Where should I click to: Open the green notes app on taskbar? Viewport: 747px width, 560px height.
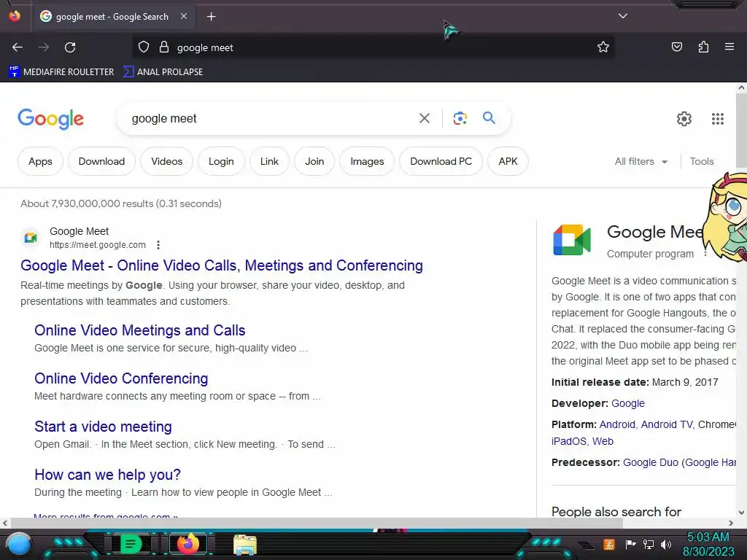(131, 544)
